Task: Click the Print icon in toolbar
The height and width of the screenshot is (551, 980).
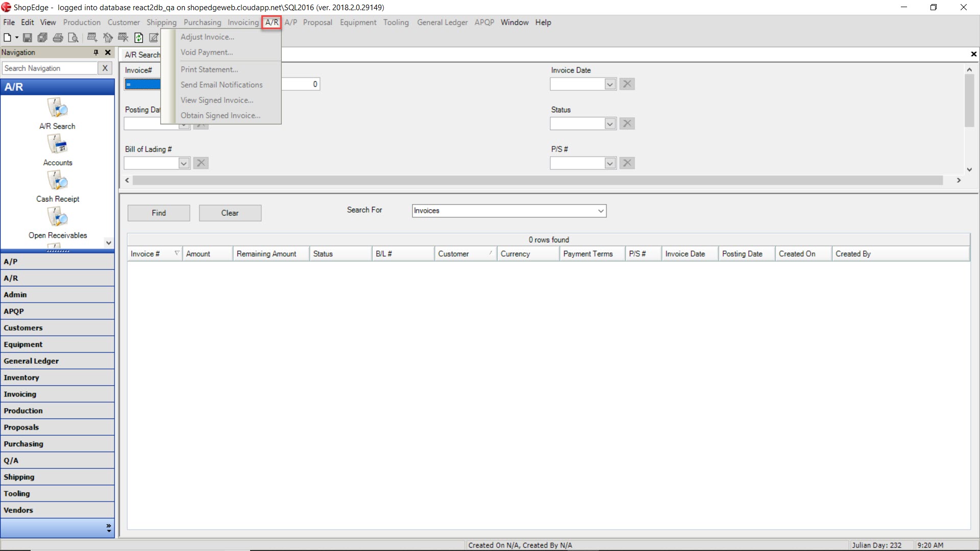Action: coord(58,37)
